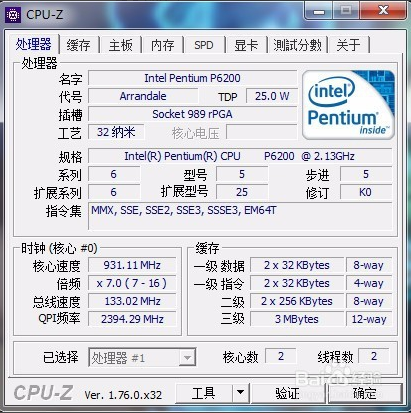Open the 内存 tab

[163, 45]
